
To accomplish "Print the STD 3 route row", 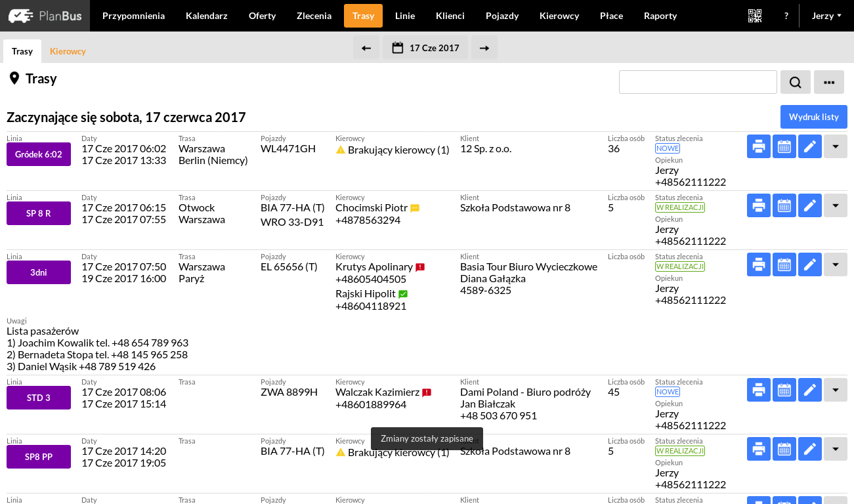I will (x=759, y=390).
